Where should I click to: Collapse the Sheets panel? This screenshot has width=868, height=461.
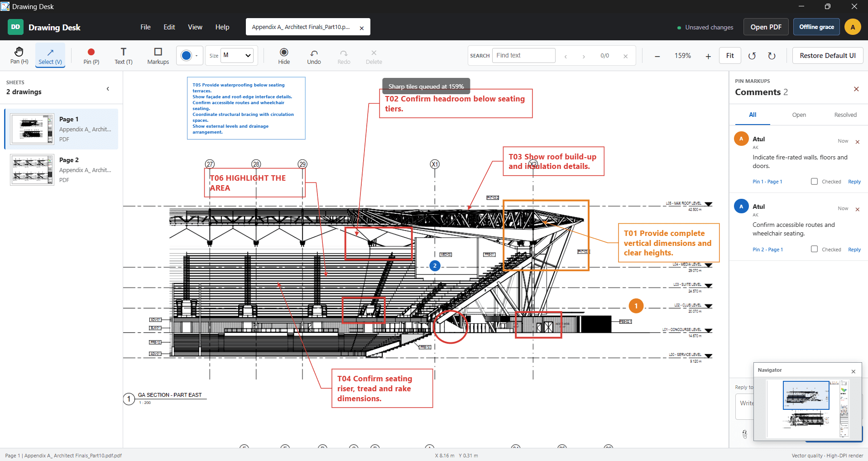pos(108,89)
